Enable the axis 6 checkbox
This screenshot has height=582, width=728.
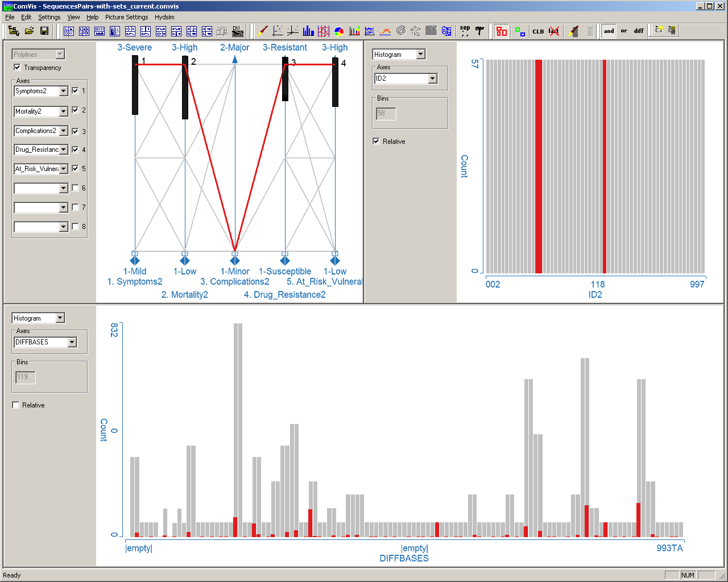pyautogui.click(x=75, y=188)
